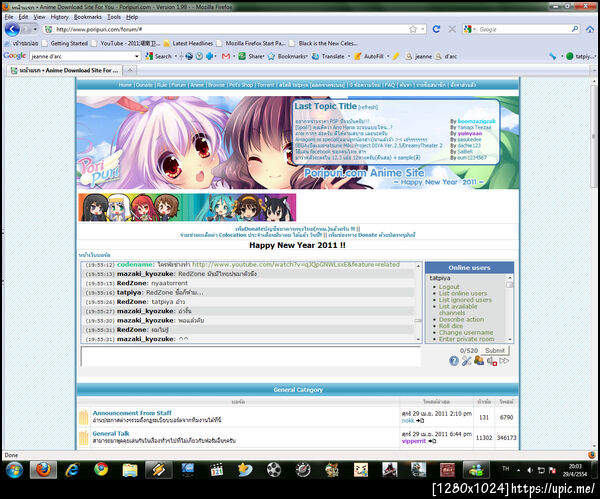600x499 pixels.
Task: Open the address bar history dropdown
Action: pyautogui.click(x=423, y=29)
